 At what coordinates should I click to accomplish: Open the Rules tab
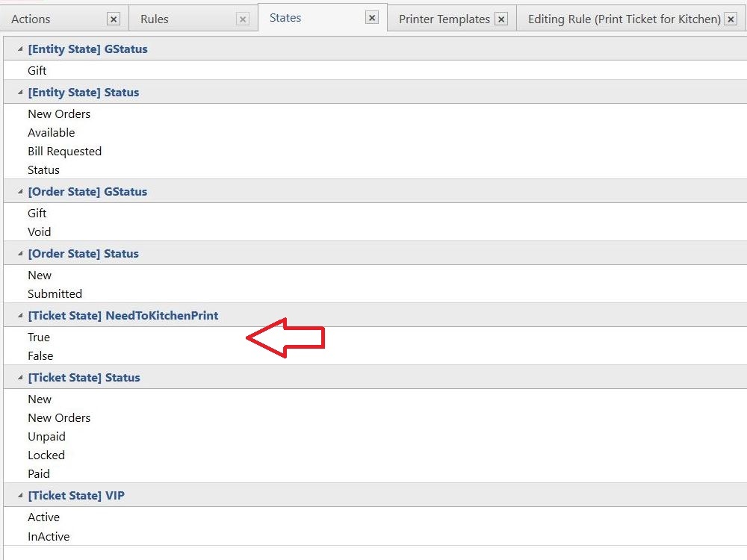pos(155,19)
